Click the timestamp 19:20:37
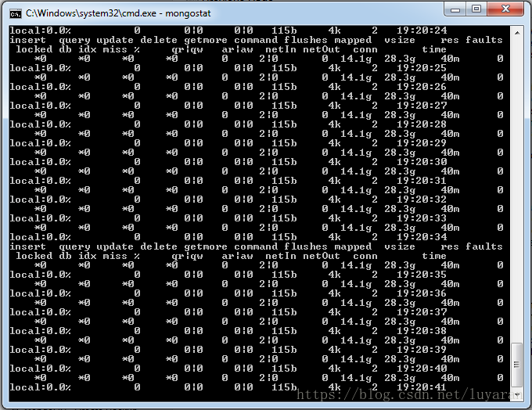This screenshot has width=532, height=410. coord(422,312)
